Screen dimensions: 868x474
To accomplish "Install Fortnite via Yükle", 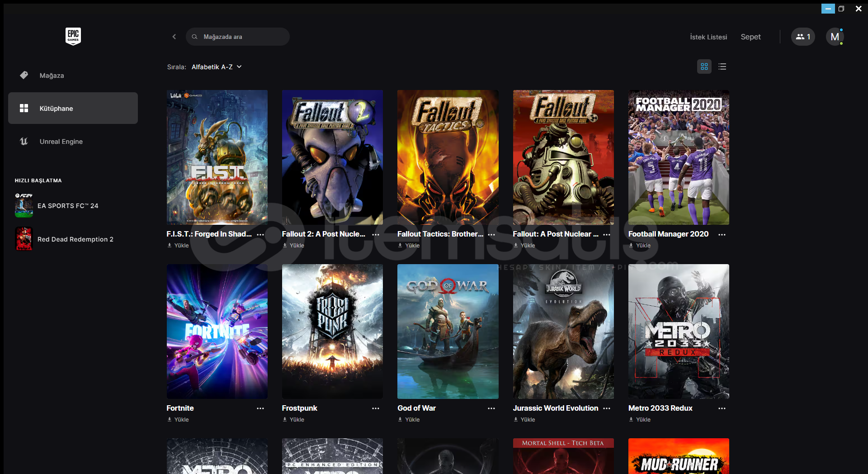I will point(178,420).
